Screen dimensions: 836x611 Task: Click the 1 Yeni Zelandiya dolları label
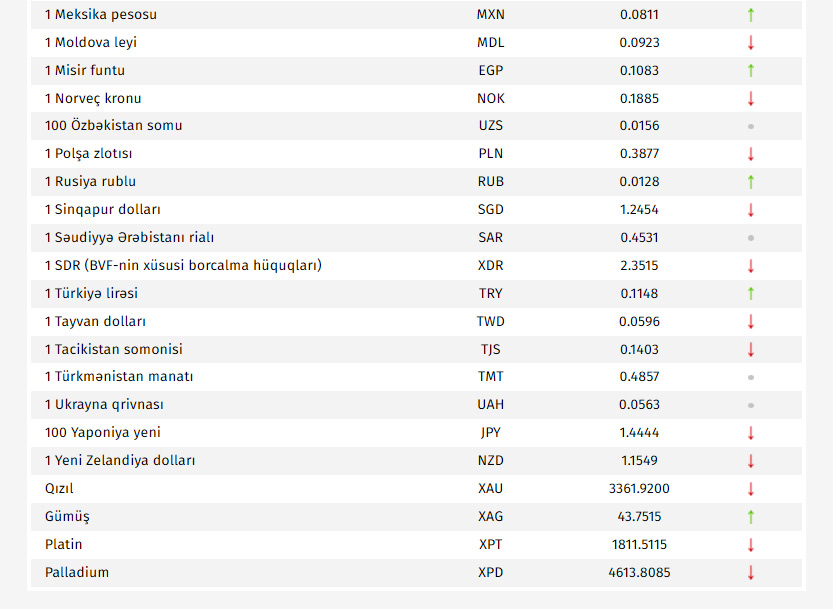(x=120, y=461)
